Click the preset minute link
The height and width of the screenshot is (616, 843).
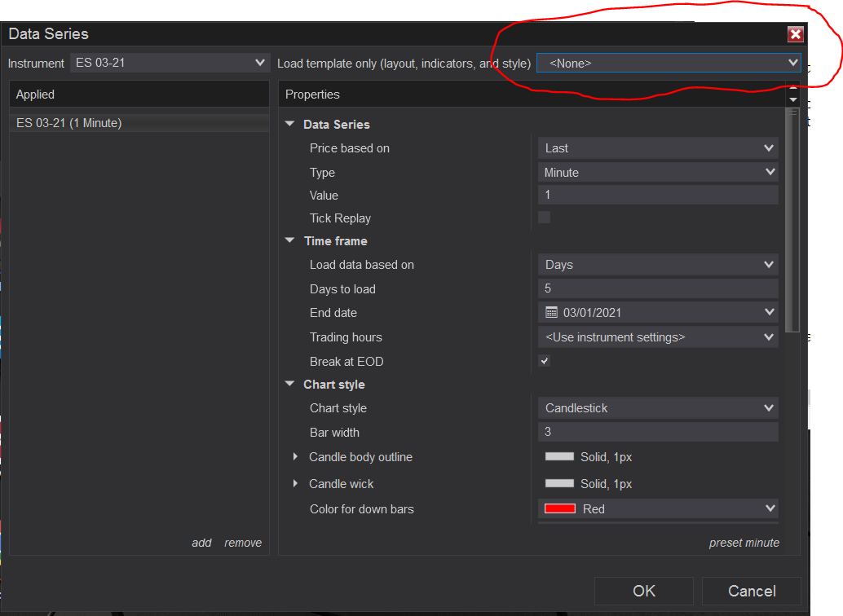pos(744,543)
